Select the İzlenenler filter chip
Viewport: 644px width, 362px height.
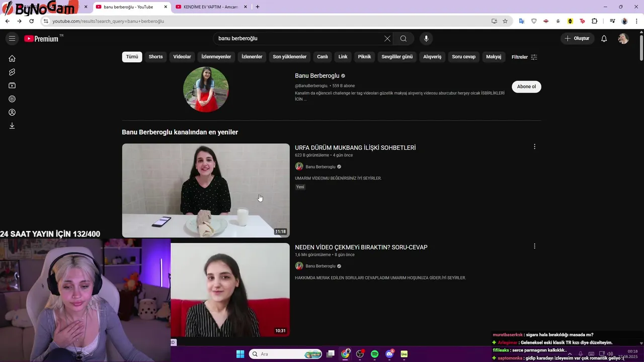(252, 57)
